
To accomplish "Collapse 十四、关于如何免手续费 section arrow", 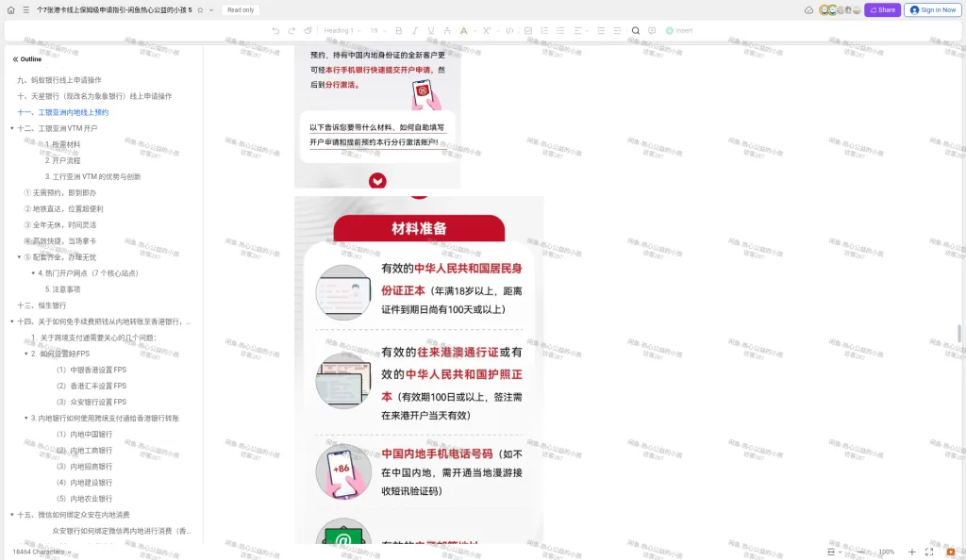I will pos(11,321).
